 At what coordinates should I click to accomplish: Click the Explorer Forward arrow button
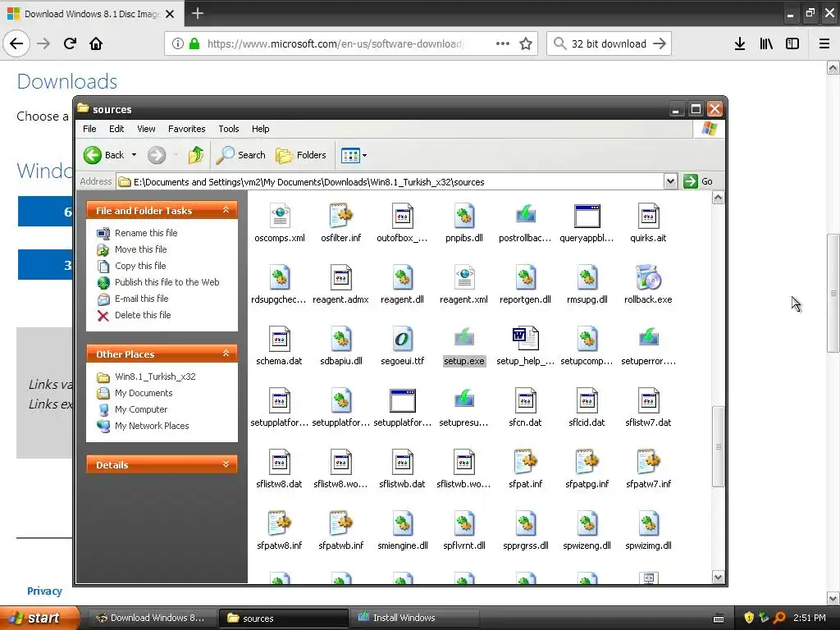click(x=157, y=155)
